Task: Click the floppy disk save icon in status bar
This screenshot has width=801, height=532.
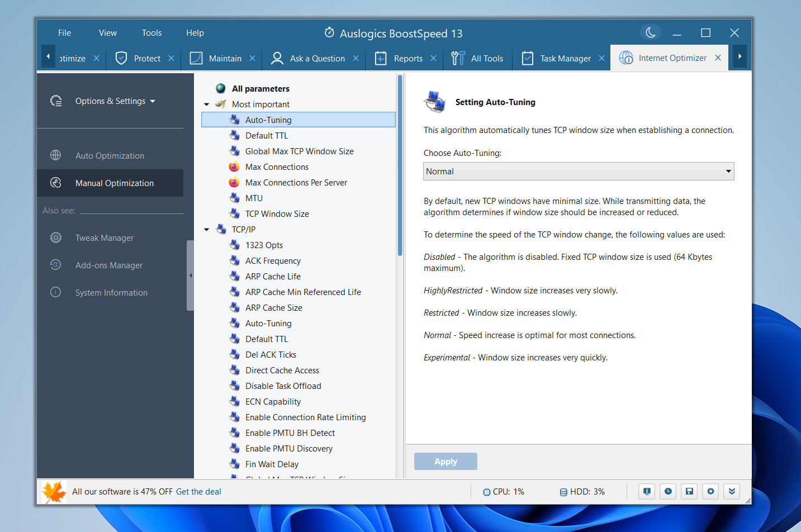Action: tap(689, 491)
